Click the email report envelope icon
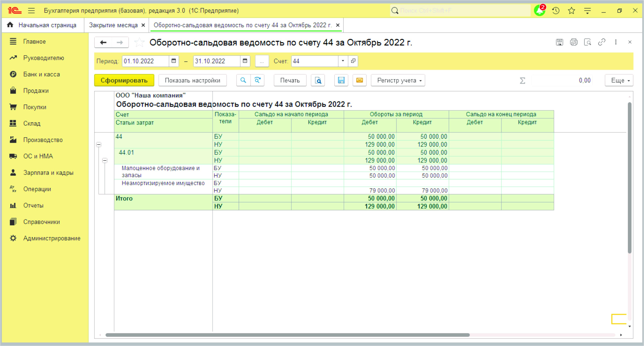The image size is (644, 346). pyautogui.click(x=359, y=80)
